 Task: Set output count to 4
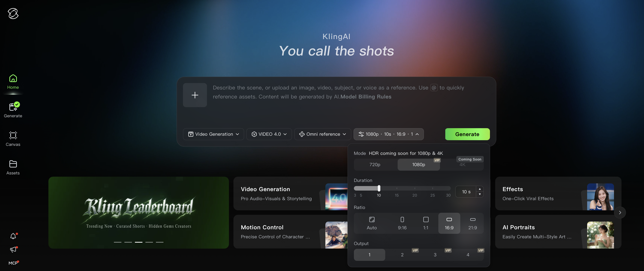coord(468,255)
